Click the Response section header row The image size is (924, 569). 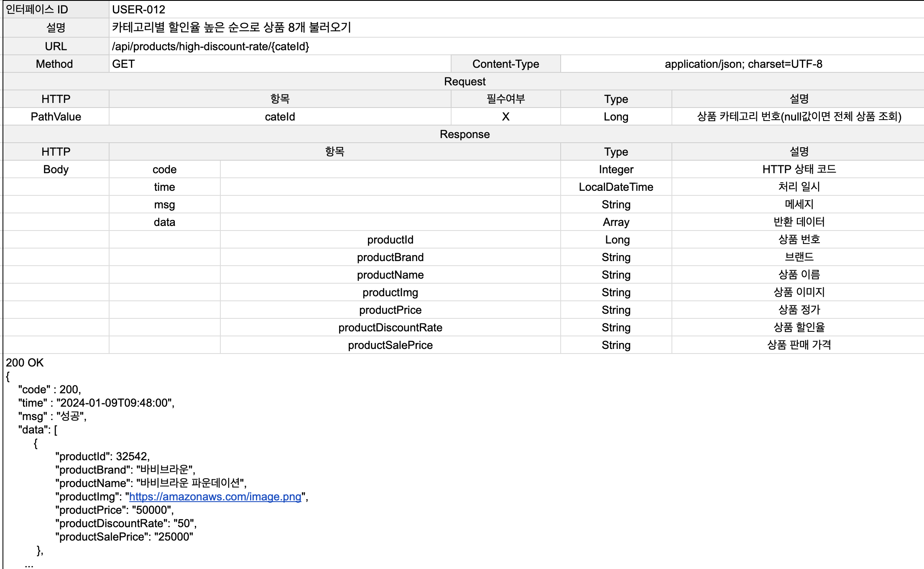point(464,134)
